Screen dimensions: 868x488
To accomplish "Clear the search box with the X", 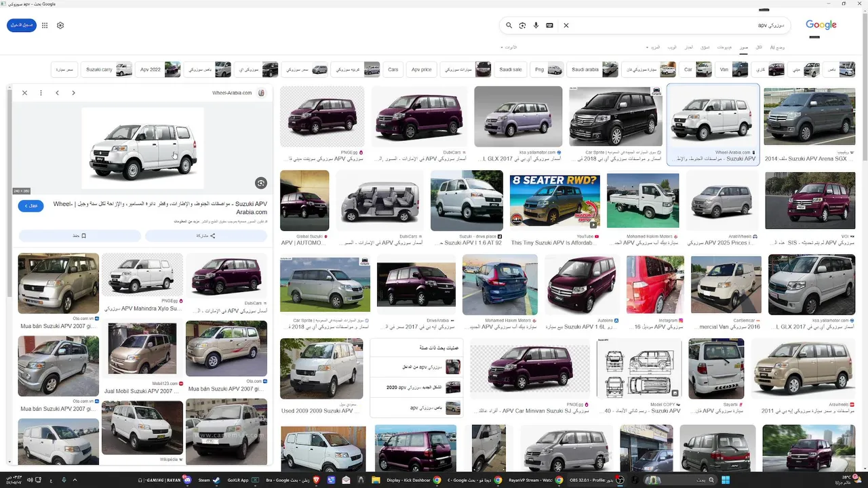I will tap(566, 25).
